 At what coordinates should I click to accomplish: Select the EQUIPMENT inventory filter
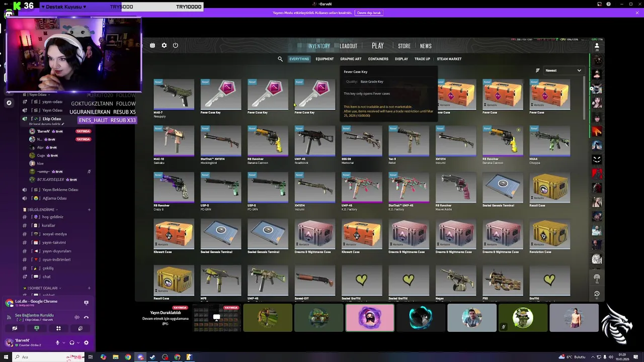tap(325, 59)
